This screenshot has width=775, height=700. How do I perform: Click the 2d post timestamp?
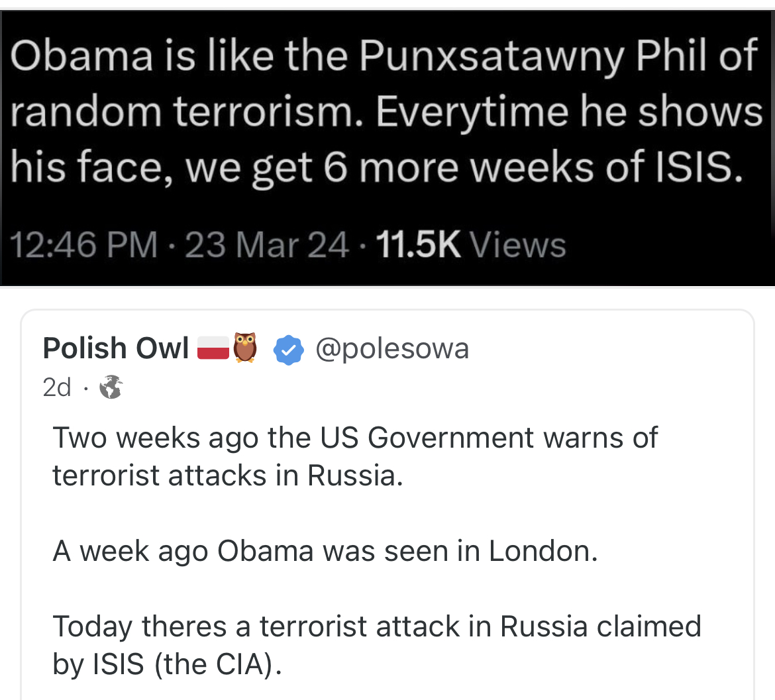pos(57,387)
